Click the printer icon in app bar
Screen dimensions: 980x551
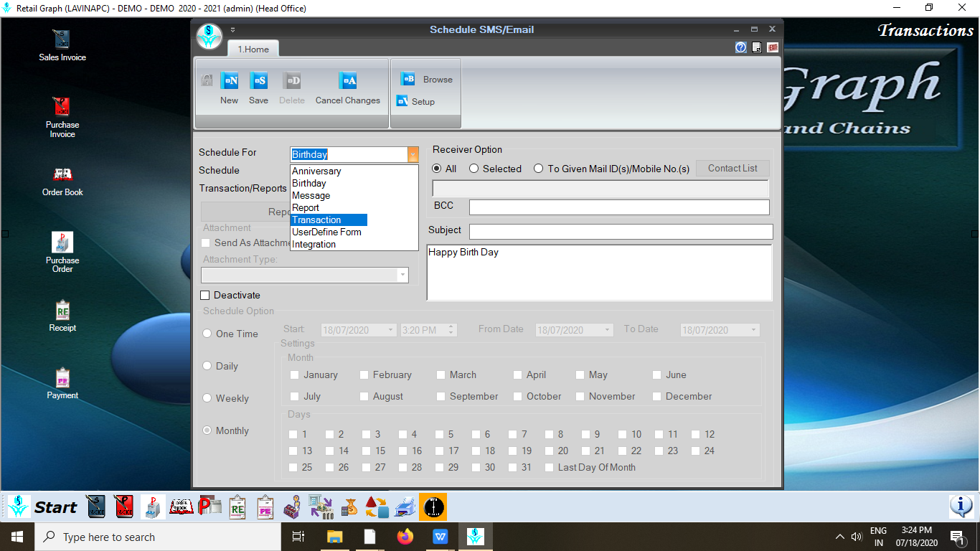coord(405,507)
